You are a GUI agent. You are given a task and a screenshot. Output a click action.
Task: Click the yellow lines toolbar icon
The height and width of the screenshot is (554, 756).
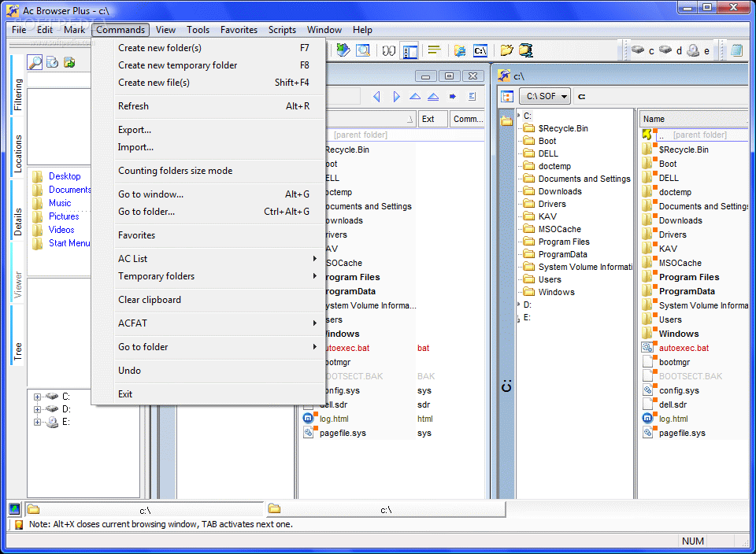click(434, 50)
